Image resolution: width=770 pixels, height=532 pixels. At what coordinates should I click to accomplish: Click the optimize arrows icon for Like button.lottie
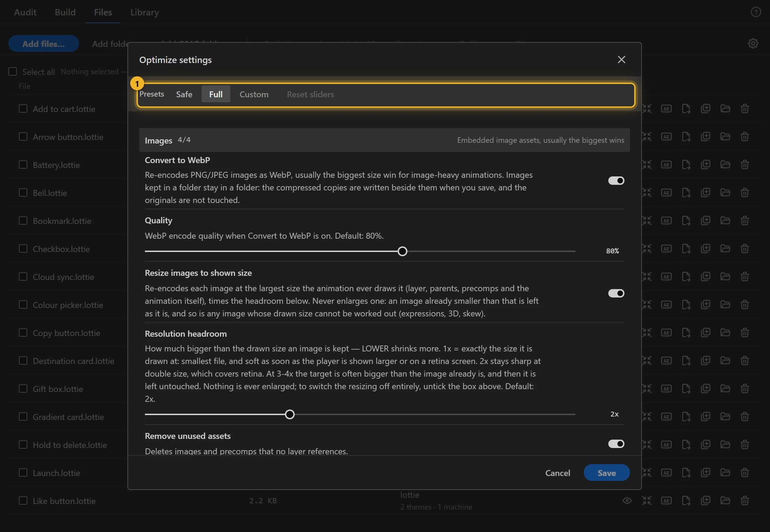point(647,500)
